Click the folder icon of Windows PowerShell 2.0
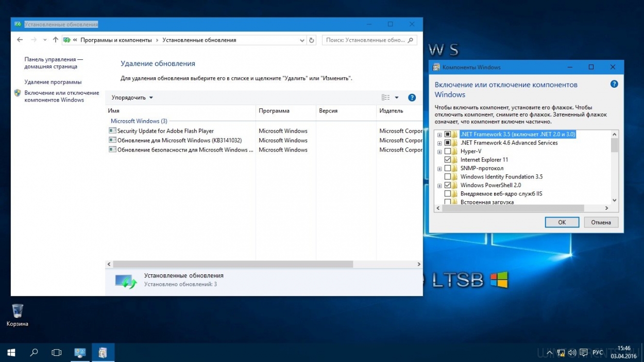Viewport: 644px width, 362px height. (455, 185)
